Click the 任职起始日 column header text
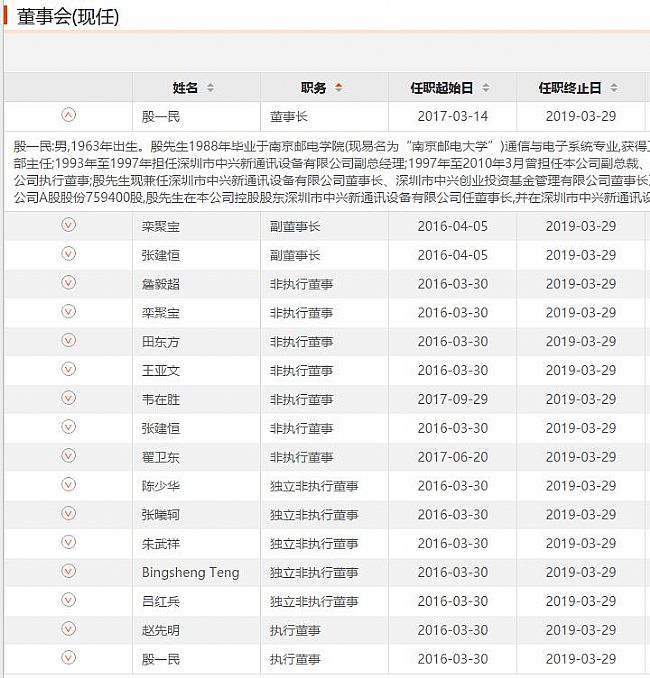The height and width of the screenshot is (678, 650). (x=442, y=88)
